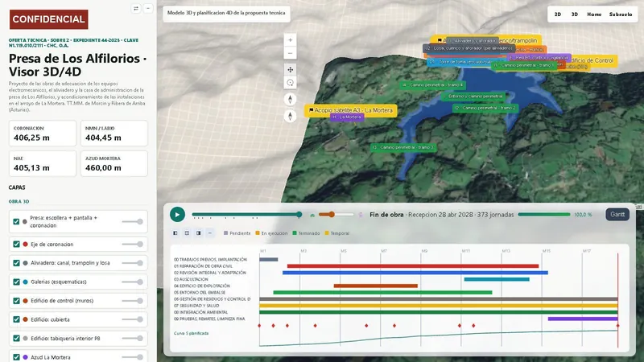The height and width of the screenshot is (362, 644).
Task: Click the green timeline progress scrubber
Action: [247, 214]
